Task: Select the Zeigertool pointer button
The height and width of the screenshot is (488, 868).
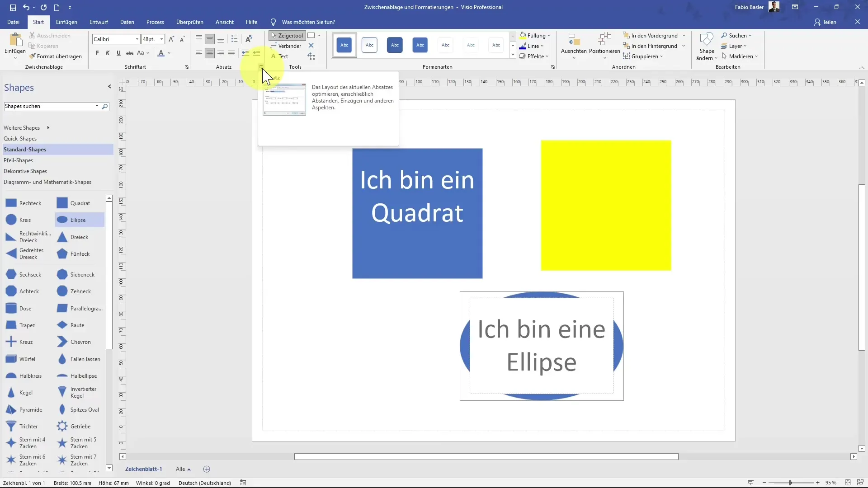Action: coord(287,35)
